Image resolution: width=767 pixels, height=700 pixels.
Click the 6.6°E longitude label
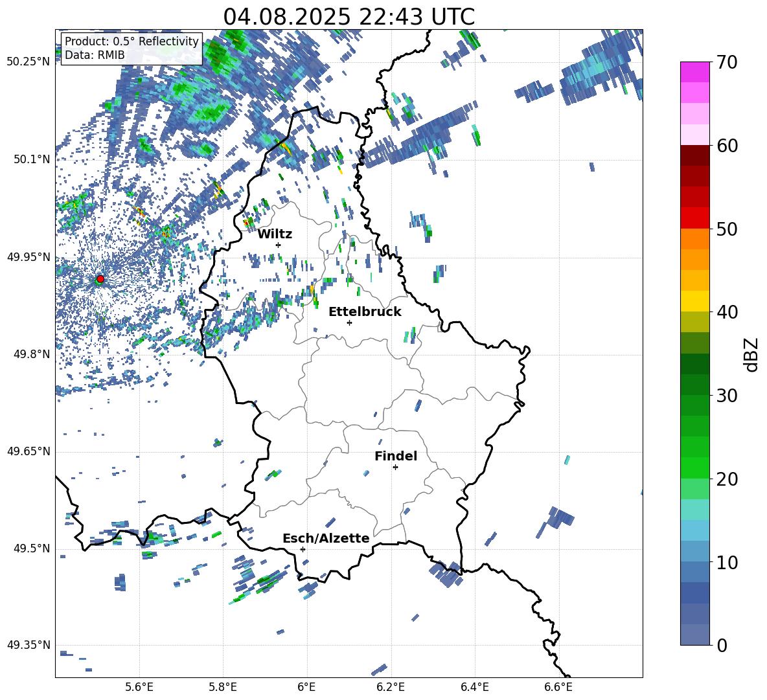[x=558, y=687]
